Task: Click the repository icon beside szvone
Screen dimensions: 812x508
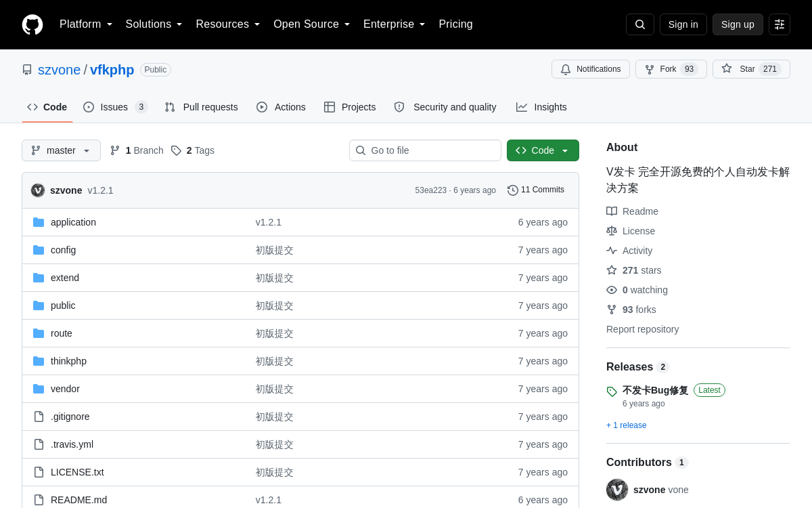Action: click(27, 70)
